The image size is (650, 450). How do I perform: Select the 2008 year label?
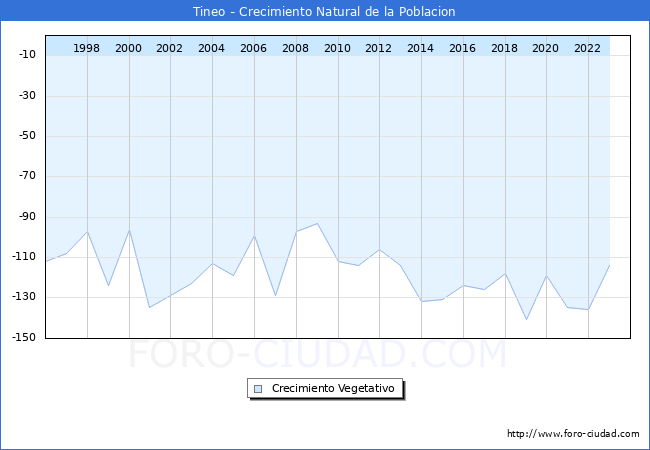point(295,48)
